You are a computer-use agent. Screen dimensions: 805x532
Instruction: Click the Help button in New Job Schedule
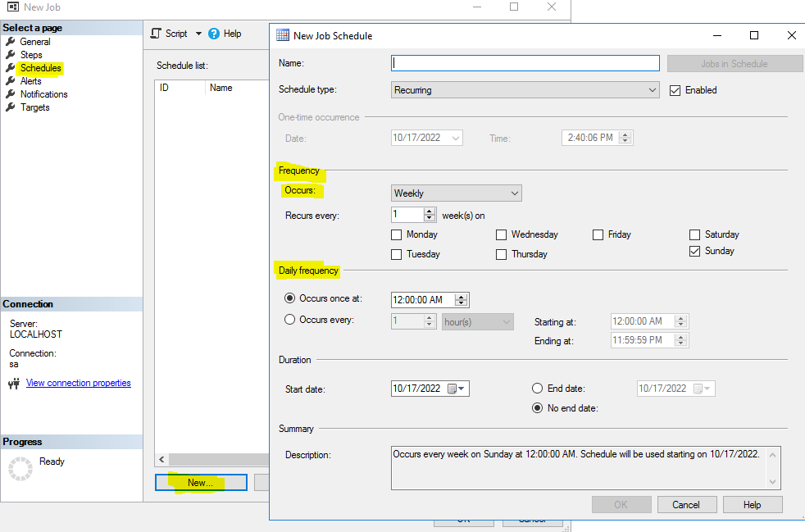pyautogui.click(x=752, y=504)
